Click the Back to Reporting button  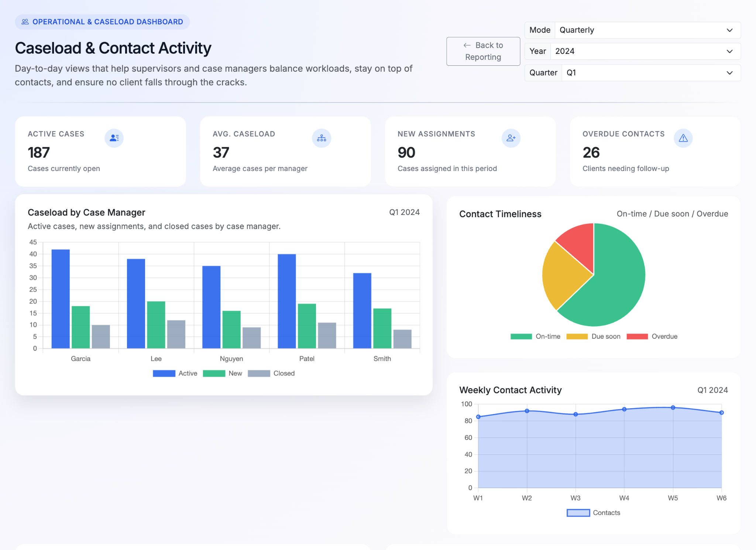click(x=483, y=51)
